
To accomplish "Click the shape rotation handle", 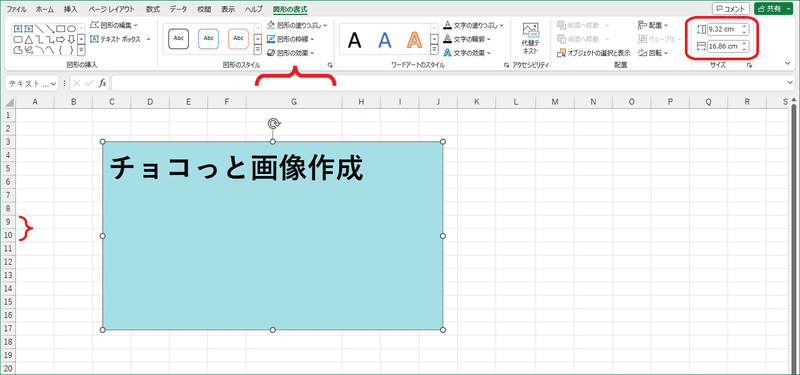I will tap(274, 123).
